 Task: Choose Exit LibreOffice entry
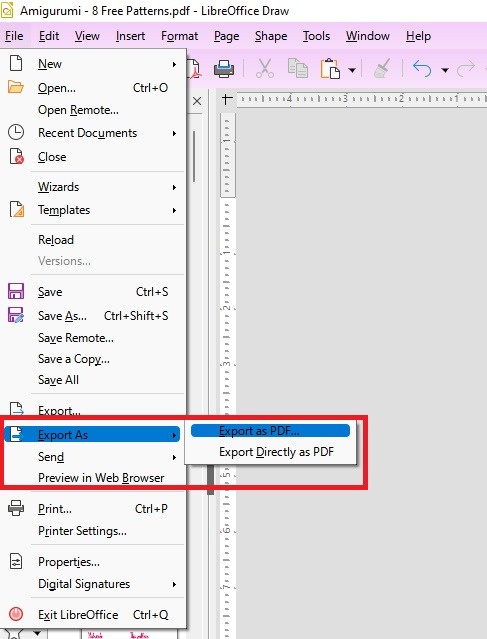point(93,615)
